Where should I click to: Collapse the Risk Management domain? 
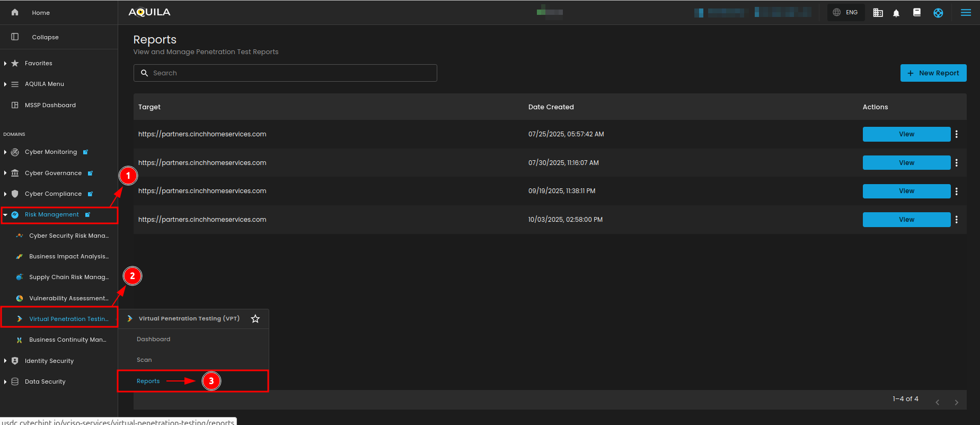click(x=5, y=215)
